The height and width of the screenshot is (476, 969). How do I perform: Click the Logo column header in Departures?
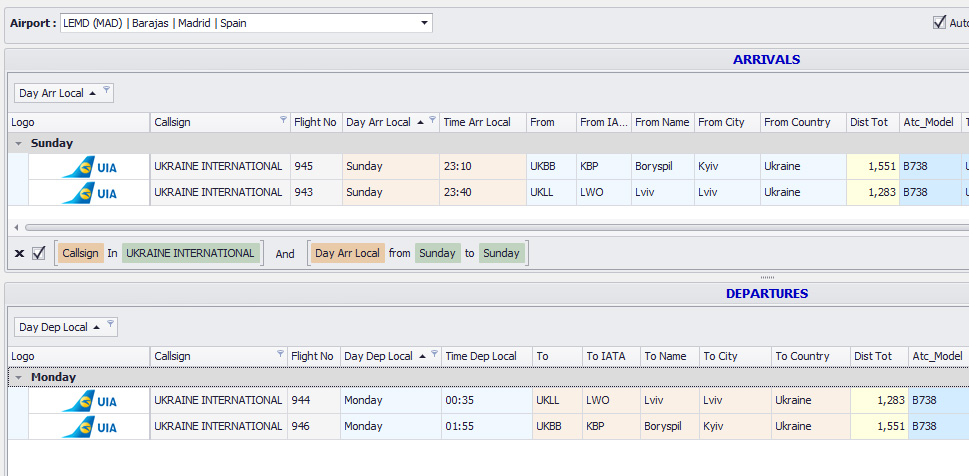coord(80,356)
